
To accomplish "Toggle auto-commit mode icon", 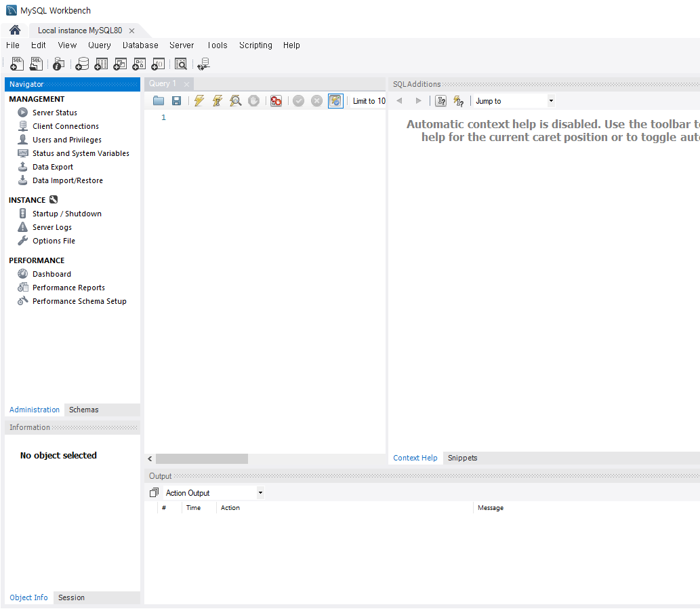I will pos(335,101).
